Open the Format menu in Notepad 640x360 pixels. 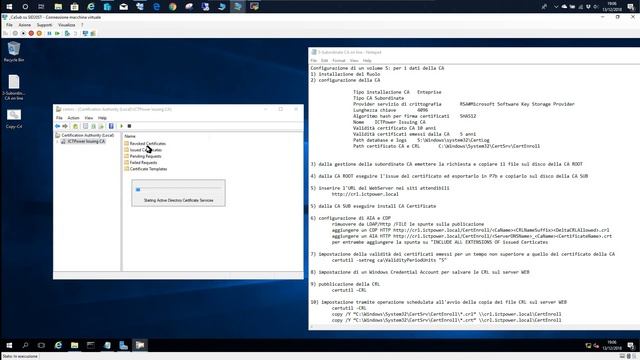[339, 61]
